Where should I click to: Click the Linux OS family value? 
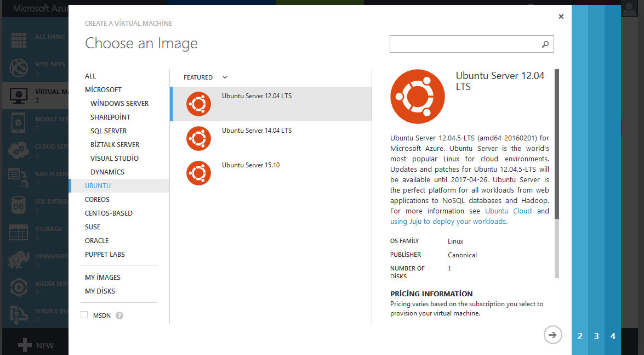coord(455,241)
